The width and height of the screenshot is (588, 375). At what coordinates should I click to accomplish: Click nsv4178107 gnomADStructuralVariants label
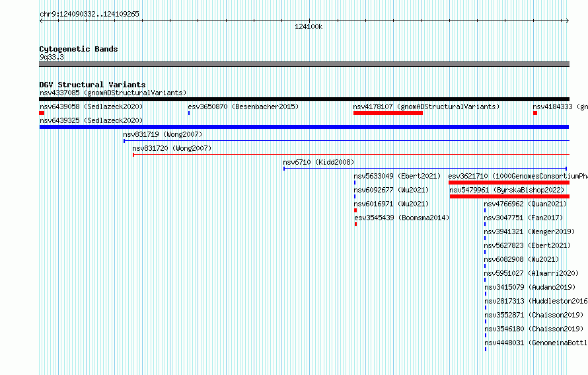[x=426, y=106]
